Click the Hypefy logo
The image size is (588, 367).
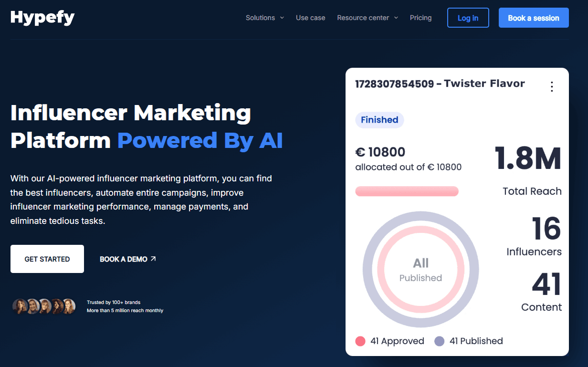(42, 17)
